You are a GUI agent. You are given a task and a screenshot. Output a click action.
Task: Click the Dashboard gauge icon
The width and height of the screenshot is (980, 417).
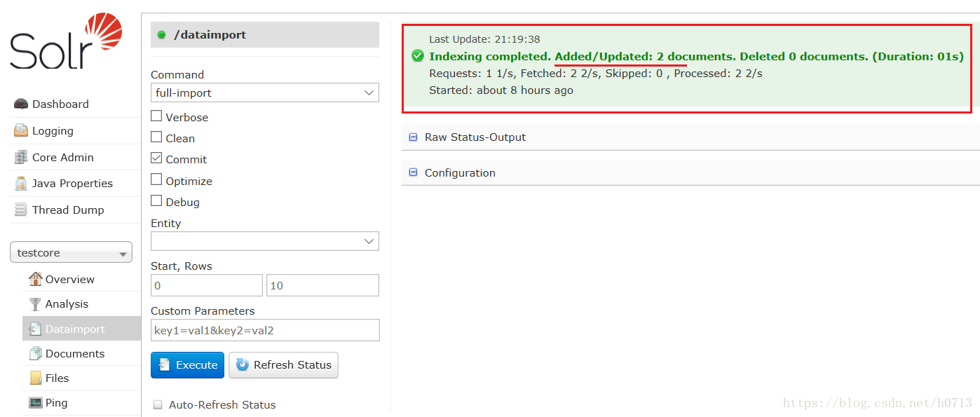point(21,104)
